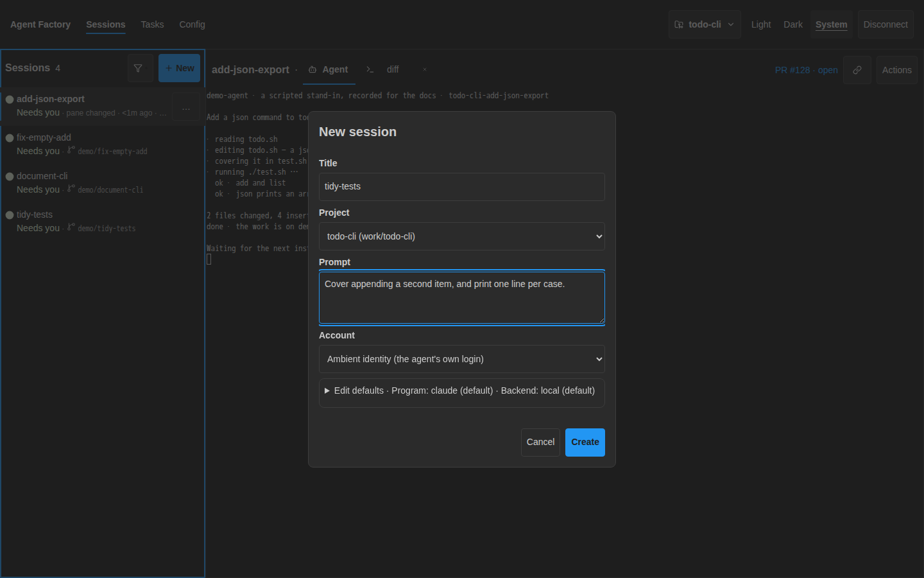Go to the Sessions nav tab
The height and width of the screenshot is (578, 924).
point(106,24)
